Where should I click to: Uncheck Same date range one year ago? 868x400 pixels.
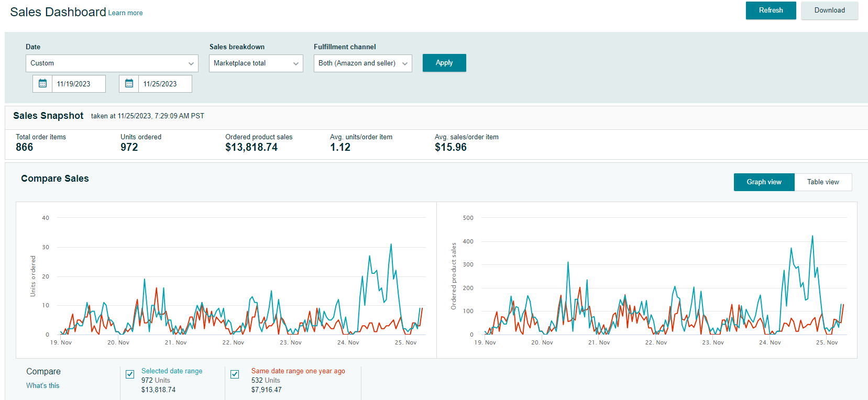tap(235, 374)
